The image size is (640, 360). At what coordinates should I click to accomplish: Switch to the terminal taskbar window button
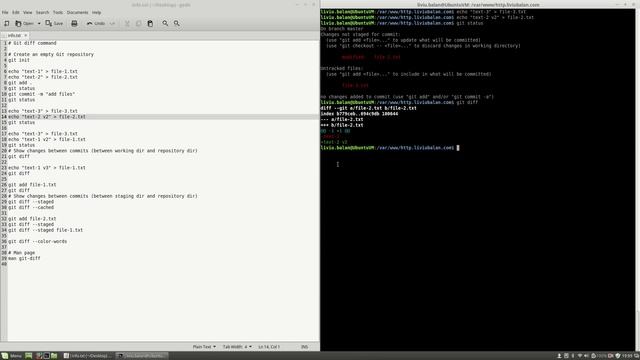[x=142, y=356]
